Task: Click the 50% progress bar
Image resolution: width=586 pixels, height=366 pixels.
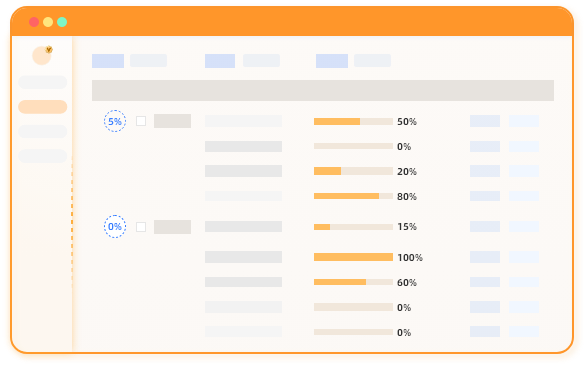Action: tap(353, 122)
